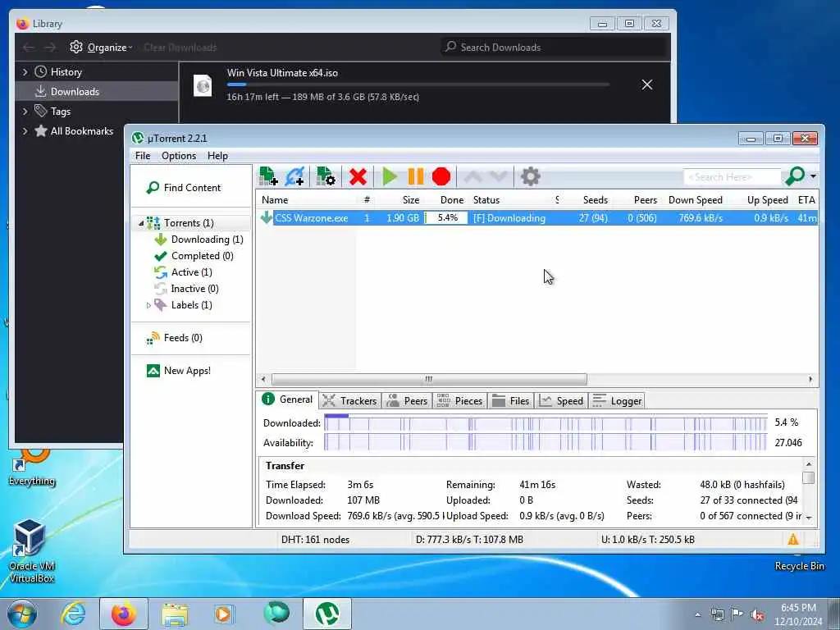Screen dimensions: 840x630
Task: Switch to the General tab
Action: [288, 399]
